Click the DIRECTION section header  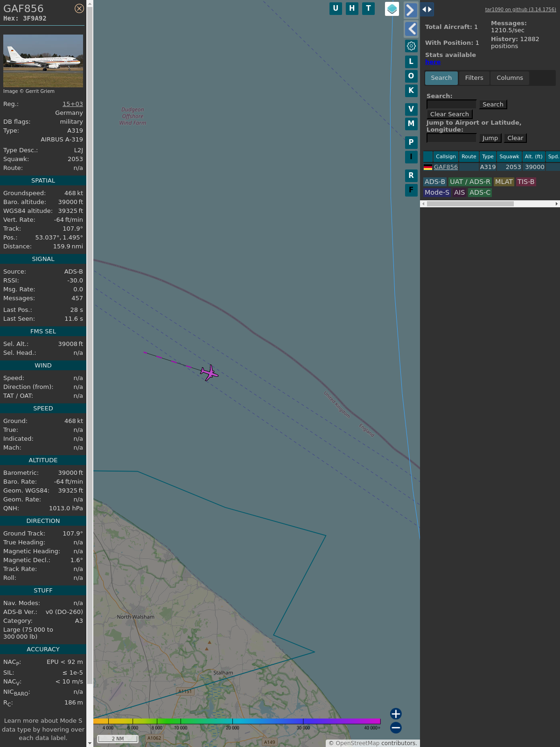pyautogui.click(x=43, y=521)
